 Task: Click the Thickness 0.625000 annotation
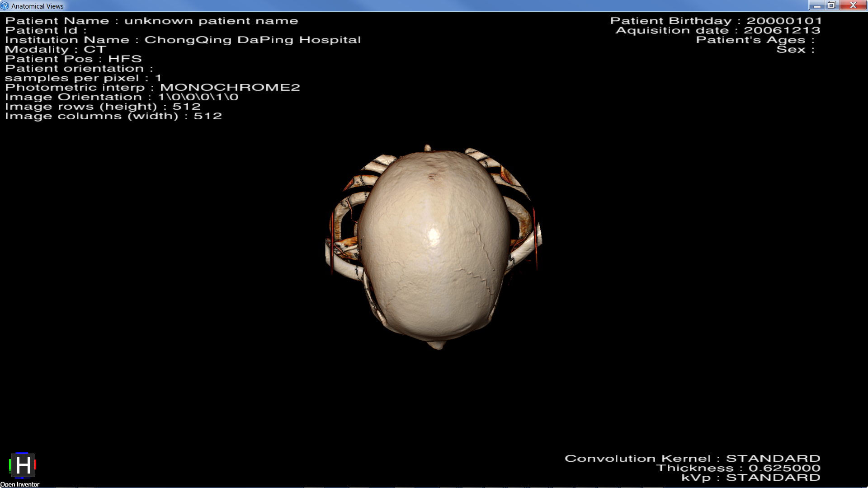coord(738,468)
